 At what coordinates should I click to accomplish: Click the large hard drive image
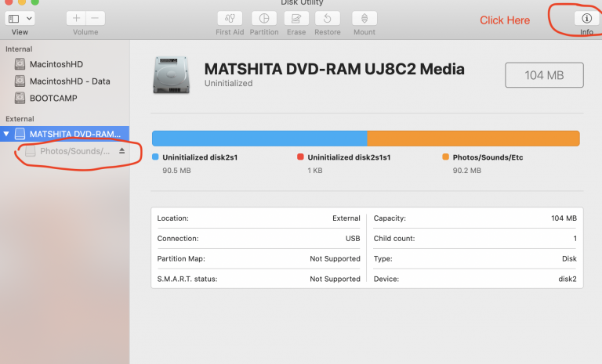click(x=171, y=75)
